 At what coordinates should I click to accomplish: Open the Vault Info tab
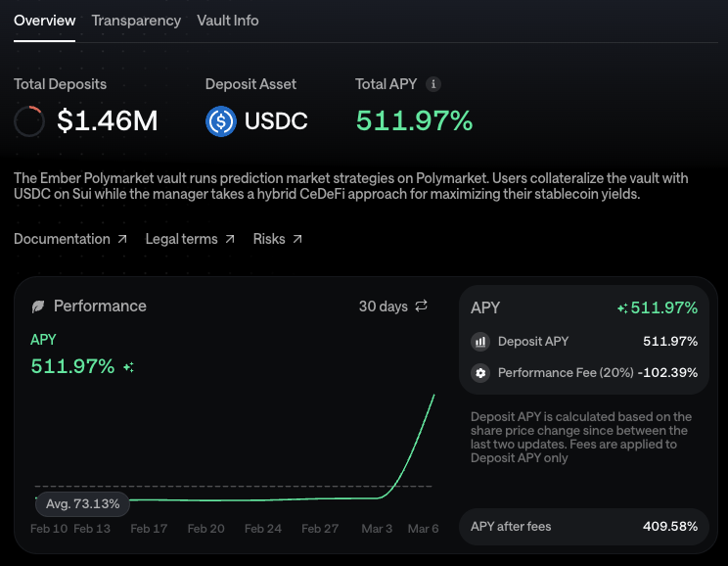(x=227, y=21)
